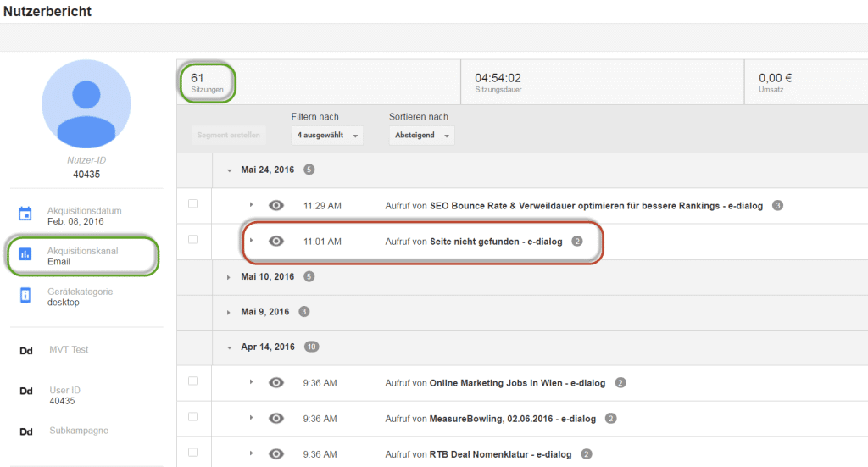Tick the checkbox for Seite nicht gefunden row
Screen dimensions: 868x467
point(193,240)
